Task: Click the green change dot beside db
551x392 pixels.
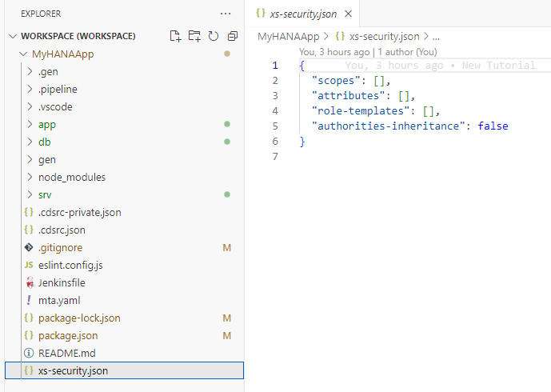Action: 227,142
